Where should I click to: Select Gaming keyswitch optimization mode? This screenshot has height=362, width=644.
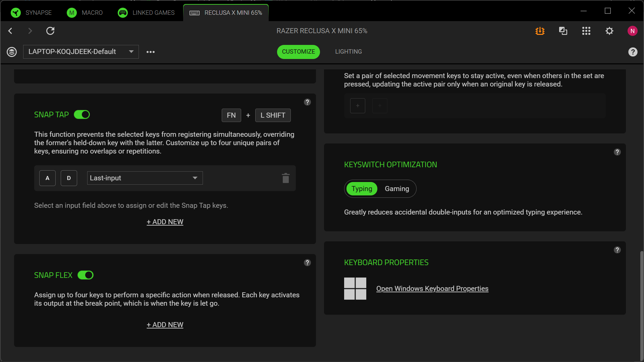397,189
